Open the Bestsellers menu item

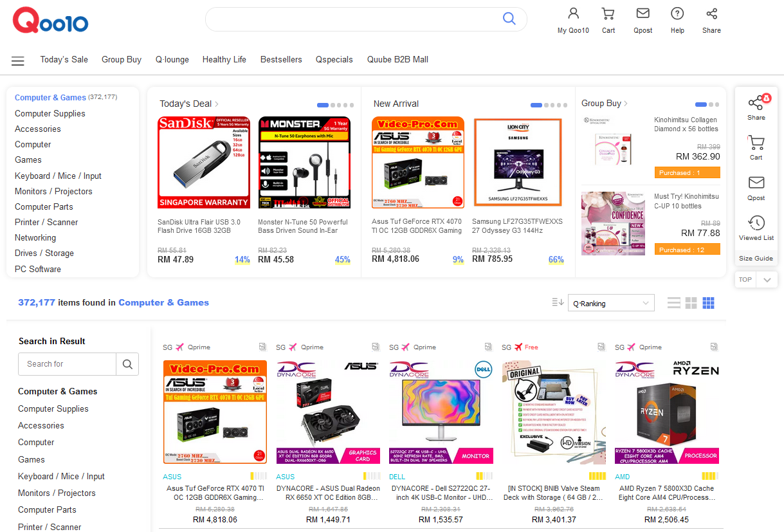(281, 59)
